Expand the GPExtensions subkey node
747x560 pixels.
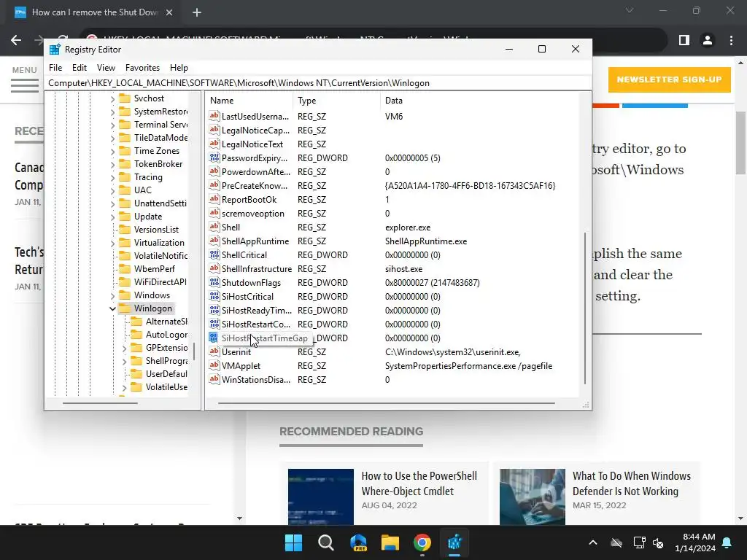click(124, 348)
